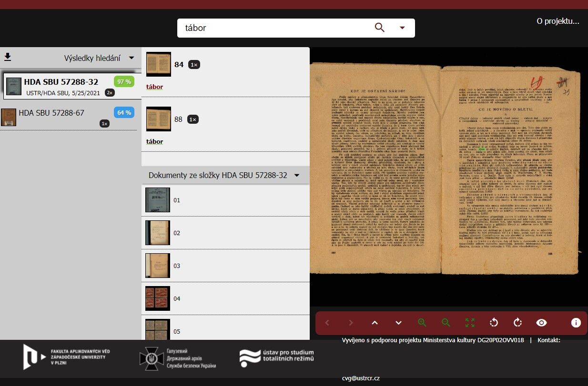The height and width of the screenshot is (386, 588).
Task: Click the download icon above results
Action: click(8, 58)
